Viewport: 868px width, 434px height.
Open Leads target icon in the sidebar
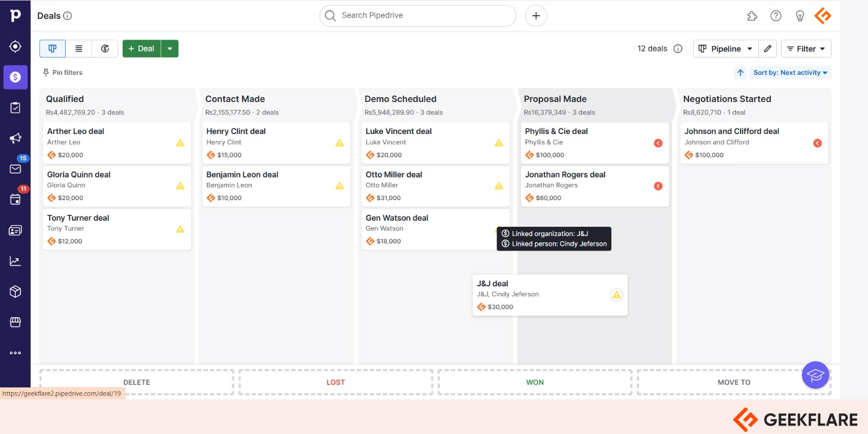(15, 46)
